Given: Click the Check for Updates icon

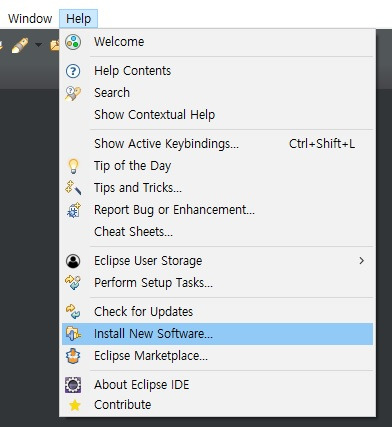Looking at the screenshot, I should pyautogui.click(x=73, y=312).
